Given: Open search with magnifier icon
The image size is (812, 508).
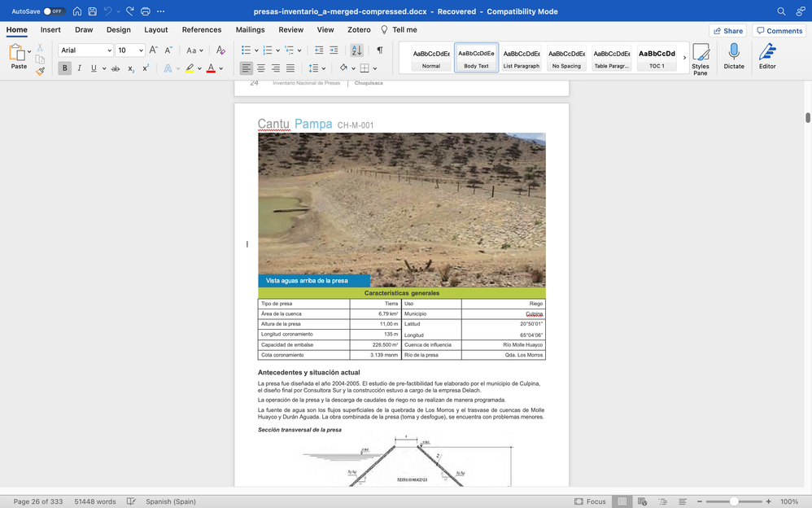Looking at the screenshot, I should click(781, 11).
